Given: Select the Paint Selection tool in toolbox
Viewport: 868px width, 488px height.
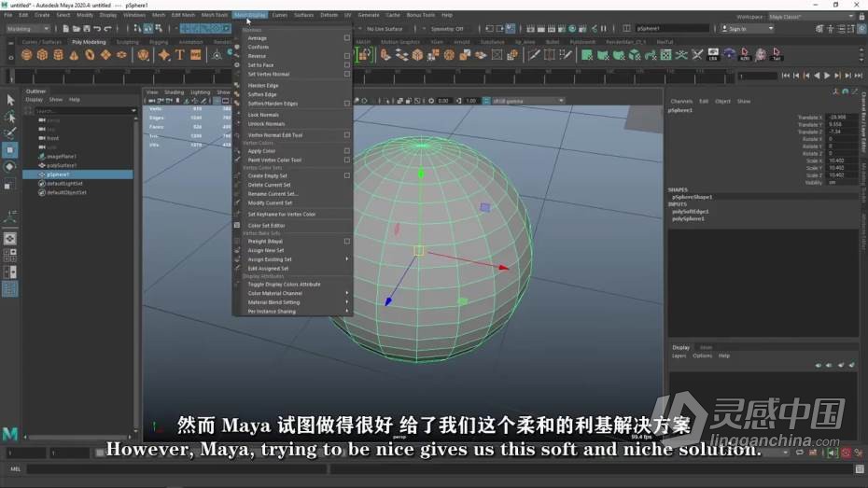Looking at the screenshot, I should click(10, 133).
